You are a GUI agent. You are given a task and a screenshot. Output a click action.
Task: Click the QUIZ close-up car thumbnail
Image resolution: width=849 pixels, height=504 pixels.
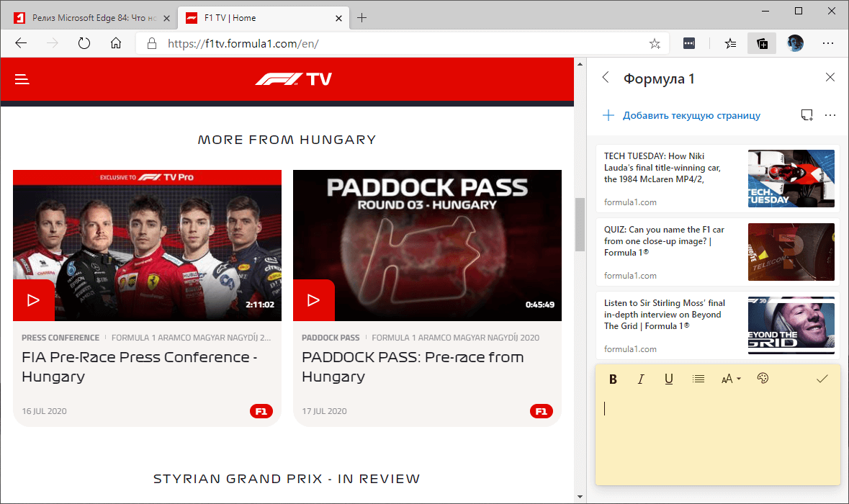pyautogui.click(x=791, y=252)
